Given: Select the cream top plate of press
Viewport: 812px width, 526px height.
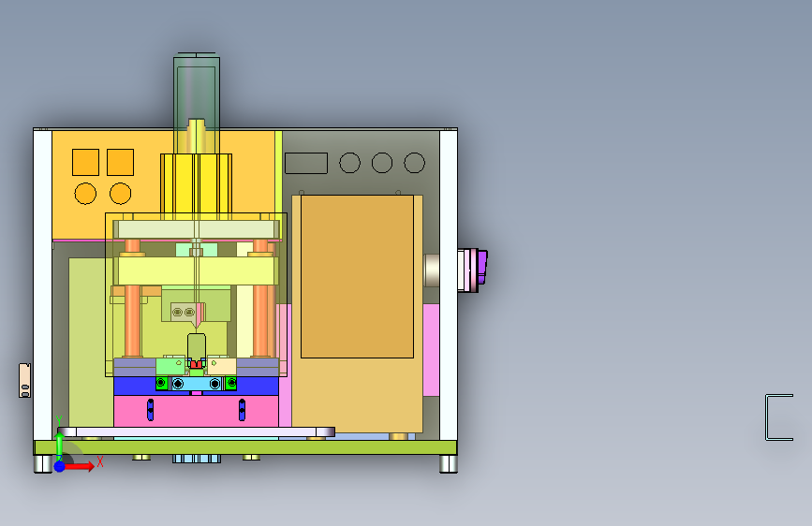Looking at the screenshot, I should tap(197, 229).
